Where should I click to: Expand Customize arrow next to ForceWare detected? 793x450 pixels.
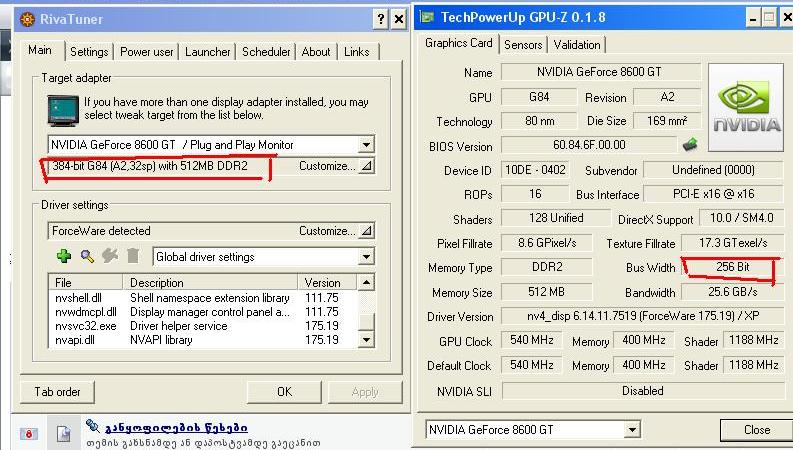point(366,231)
